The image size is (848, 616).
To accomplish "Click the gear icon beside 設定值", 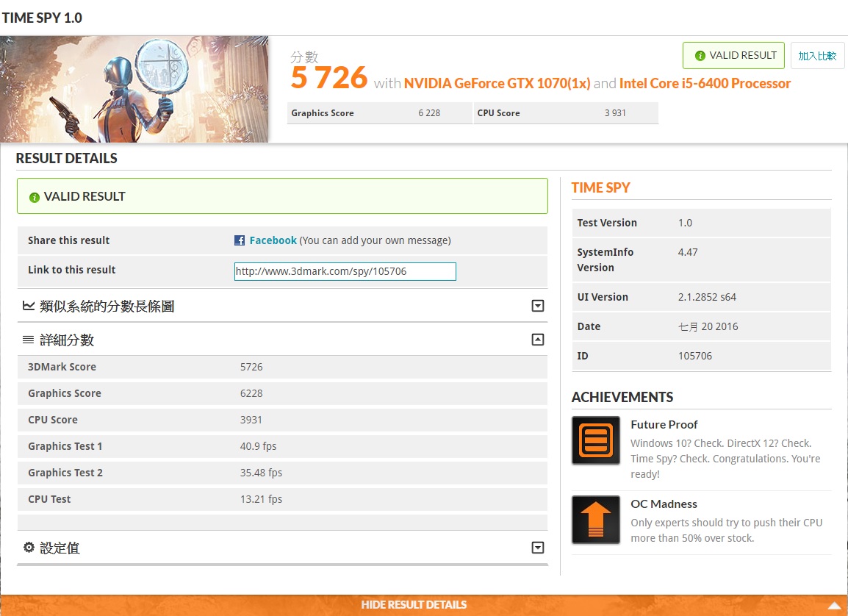I will 29,548.
